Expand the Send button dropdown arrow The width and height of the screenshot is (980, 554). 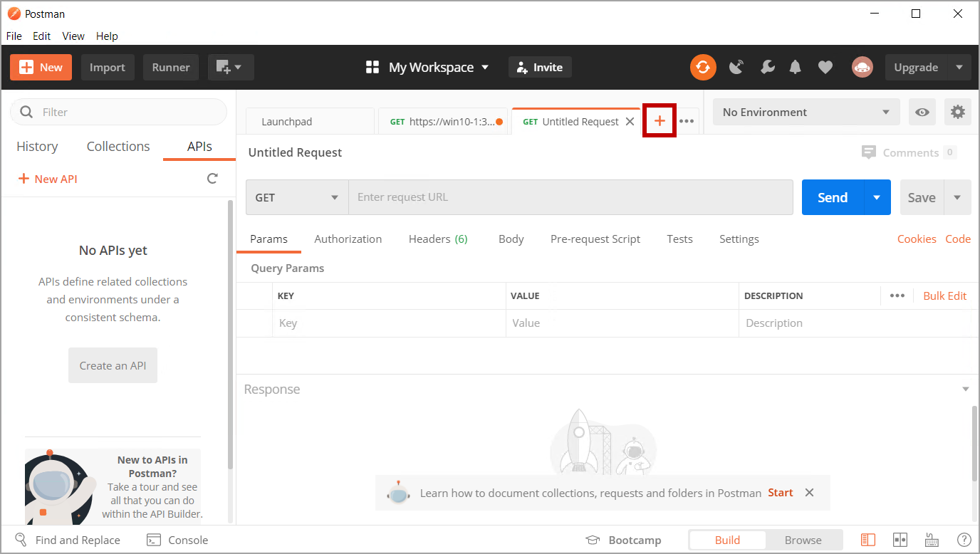coord(877,197)
